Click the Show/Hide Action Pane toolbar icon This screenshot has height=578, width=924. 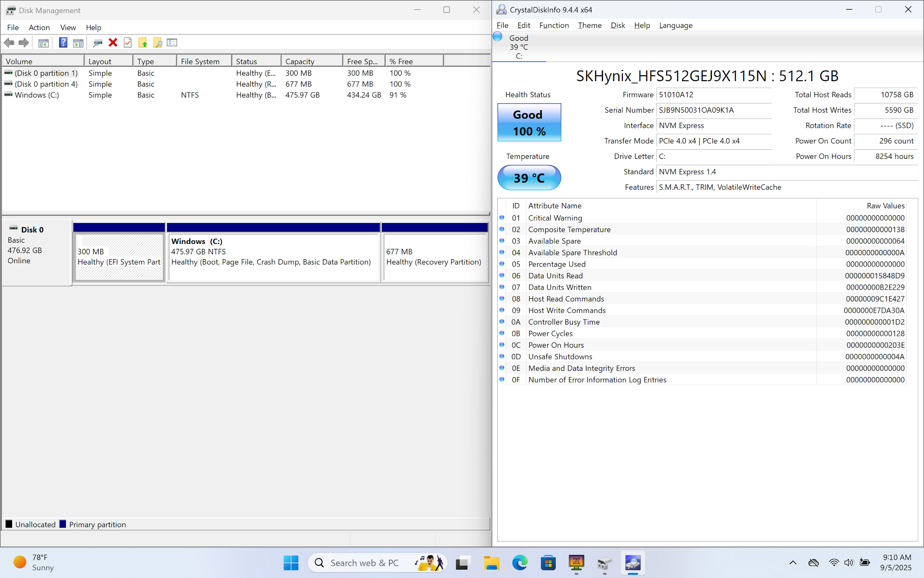pos(78,42)
